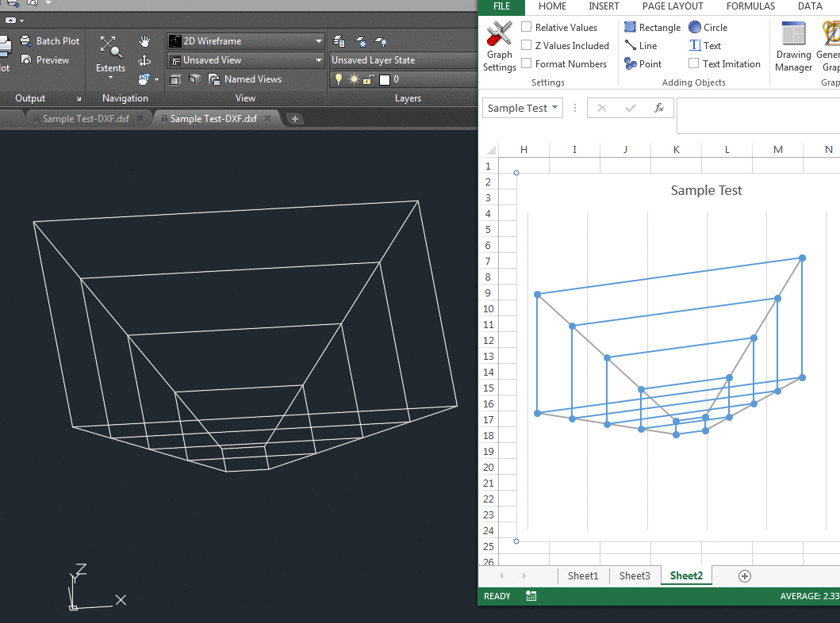This screenshot has width=840, height=623.
Task: Click the Batch Plot button
Action: coord(50,40)
